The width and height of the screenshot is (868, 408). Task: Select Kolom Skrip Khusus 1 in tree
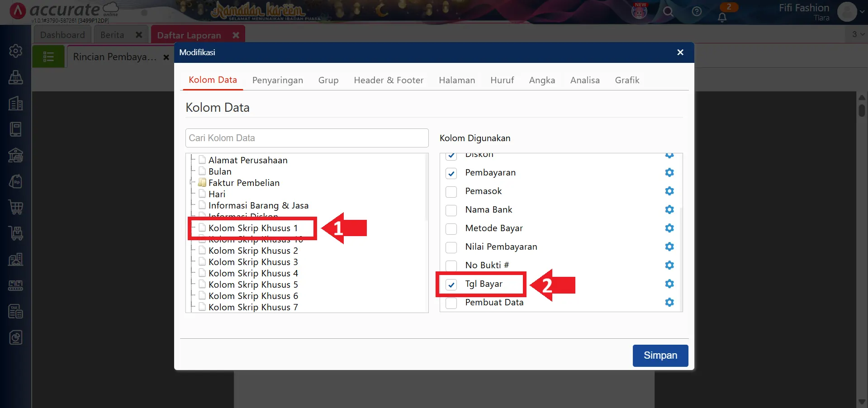point(252,228)
